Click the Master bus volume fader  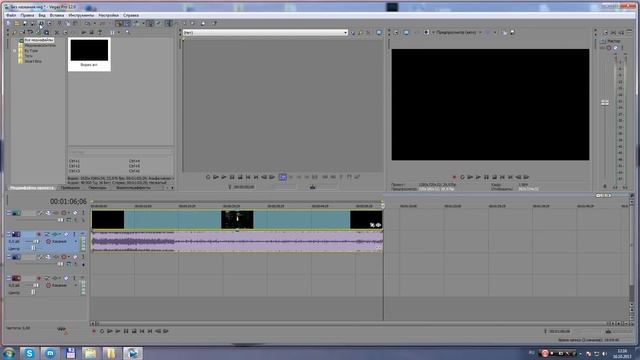point(605,102)
